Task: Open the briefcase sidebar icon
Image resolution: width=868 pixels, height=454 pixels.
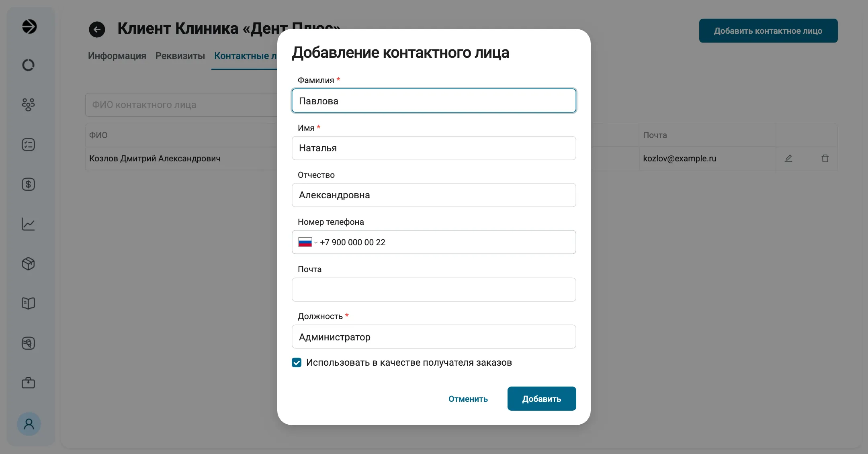Action: [28, 383]
